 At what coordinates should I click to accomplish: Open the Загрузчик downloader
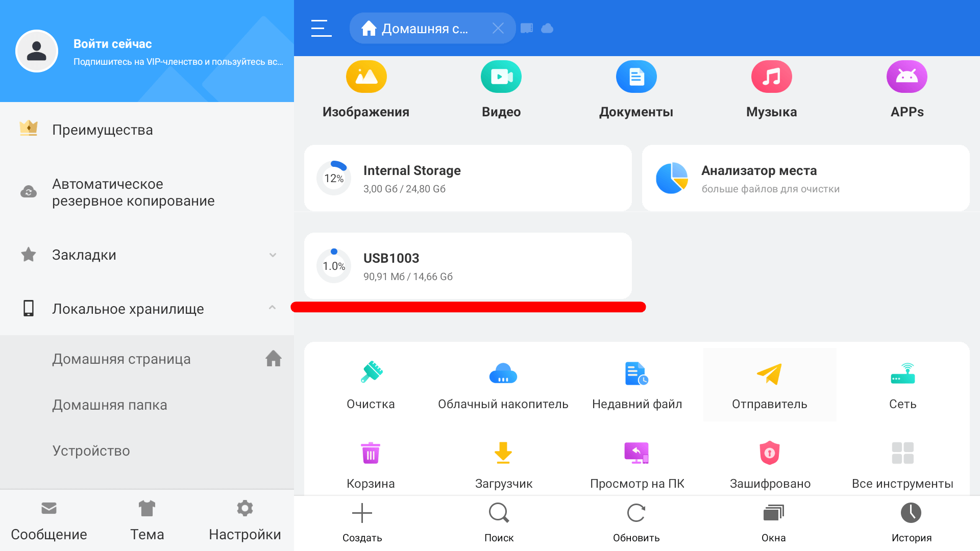[504, 465]
